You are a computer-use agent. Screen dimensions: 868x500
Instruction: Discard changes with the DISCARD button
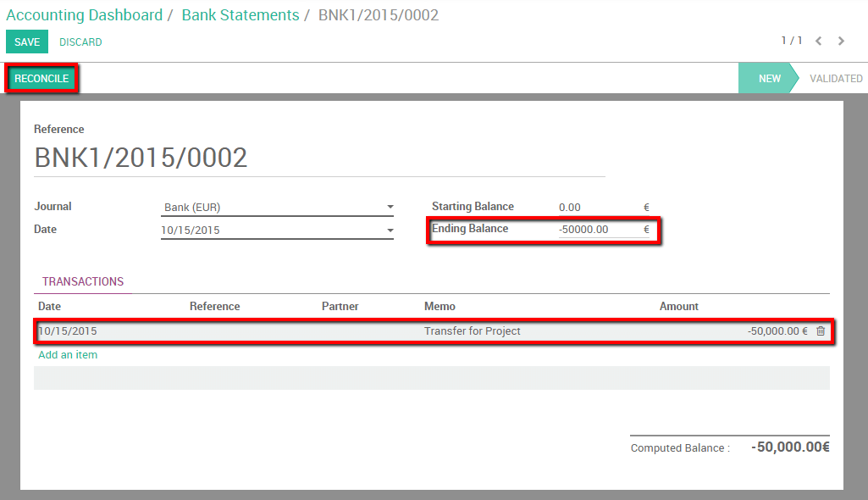[80, 42]
